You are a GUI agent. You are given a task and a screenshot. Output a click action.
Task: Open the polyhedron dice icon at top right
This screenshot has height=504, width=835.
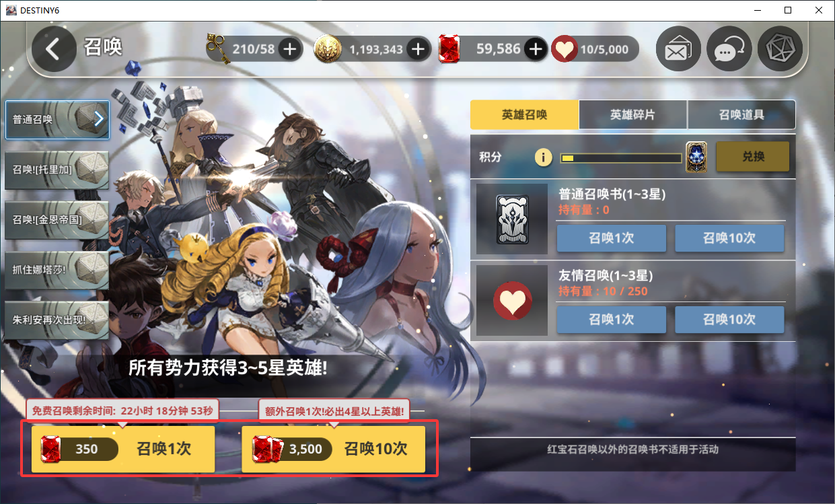780,49
